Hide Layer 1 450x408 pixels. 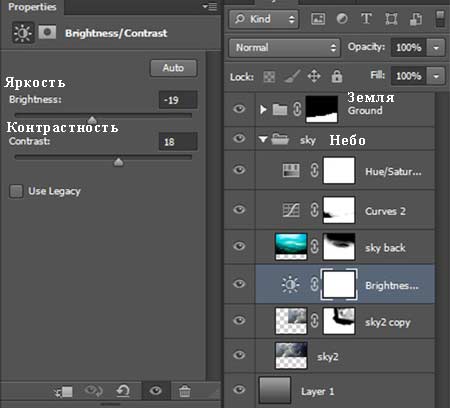[x=239, y=389]
